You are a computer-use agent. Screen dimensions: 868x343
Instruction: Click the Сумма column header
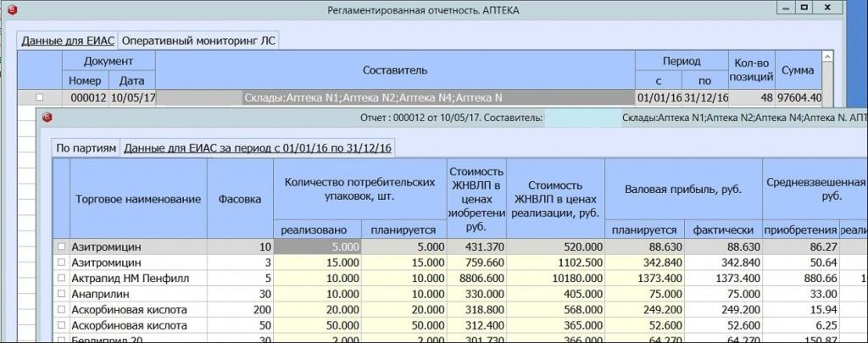point(798,69)
